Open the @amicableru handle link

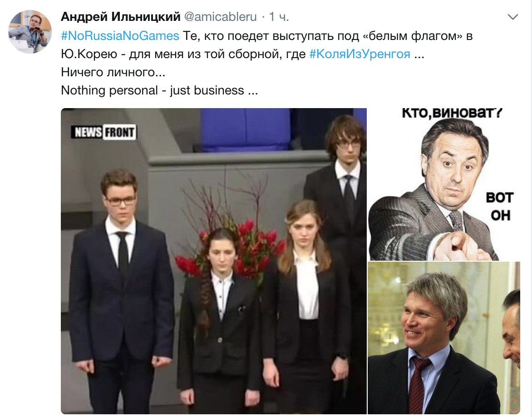coord(220,17)
